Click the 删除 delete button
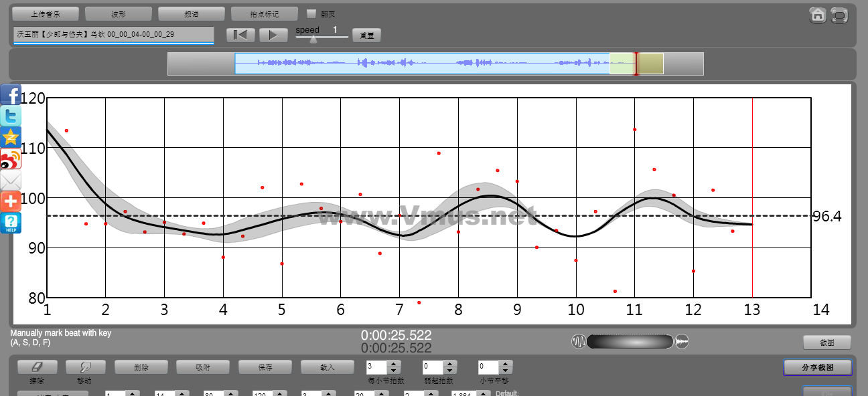This screenshot has width=868, height=396. click(141, 367)
